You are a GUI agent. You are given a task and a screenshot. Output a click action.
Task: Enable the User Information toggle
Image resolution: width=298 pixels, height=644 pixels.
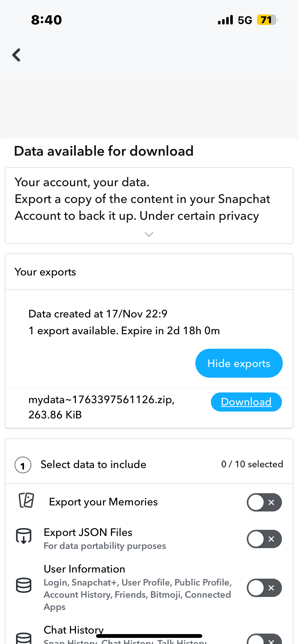coord(264,588)
